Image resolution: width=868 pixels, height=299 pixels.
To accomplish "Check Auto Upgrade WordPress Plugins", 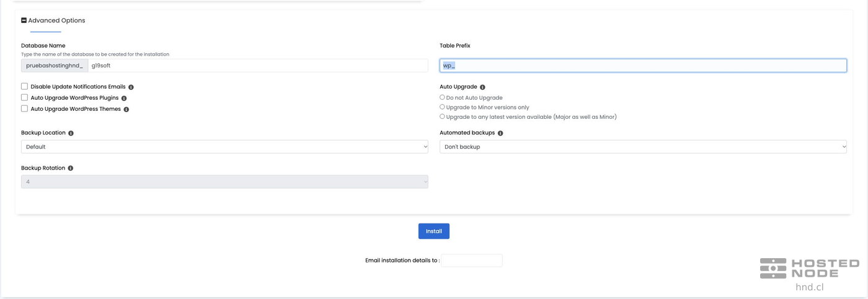I will [25, 98].
